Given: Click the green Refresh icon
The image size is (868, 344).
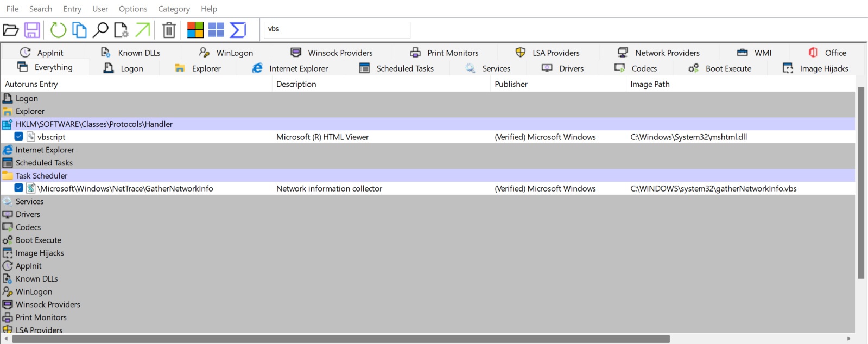Looking at the screenshot, I should coord(58,30).
